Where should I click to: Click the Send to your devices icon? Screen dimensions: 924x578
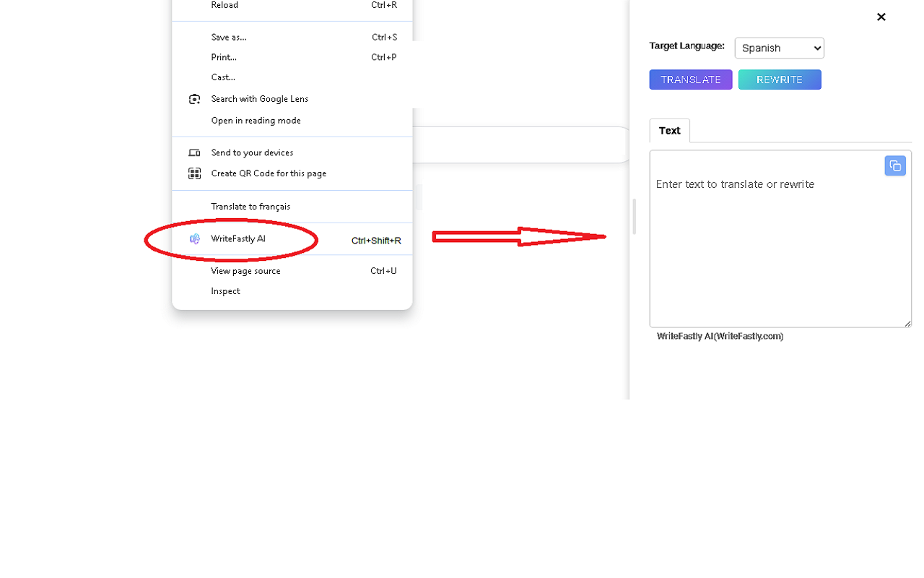point(194,152)
